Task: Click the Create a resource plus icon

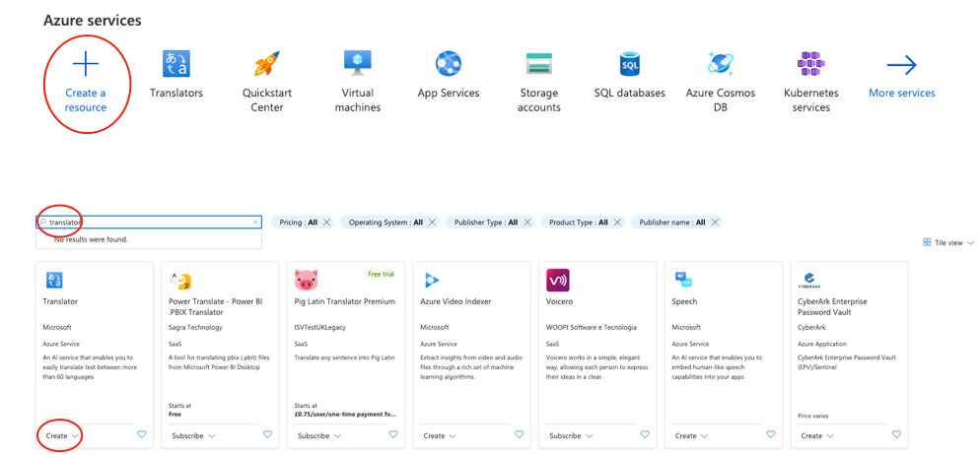Action: pos(86,65)
